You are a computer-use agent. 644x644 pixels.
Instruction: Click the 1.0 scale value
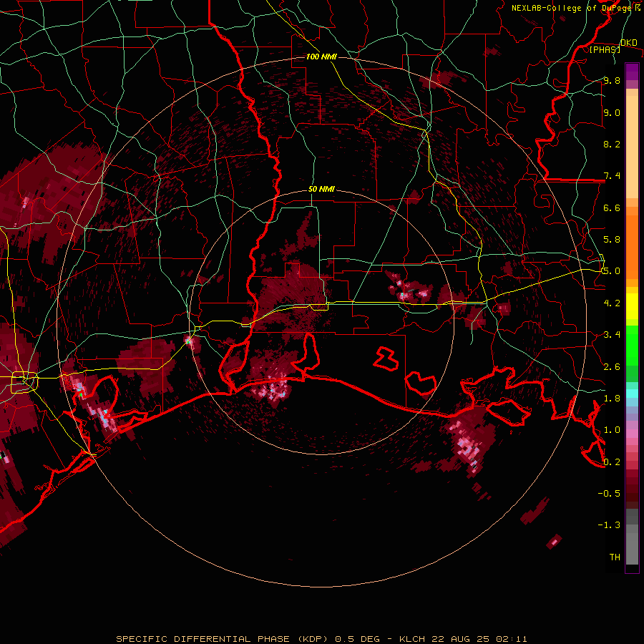612,430
